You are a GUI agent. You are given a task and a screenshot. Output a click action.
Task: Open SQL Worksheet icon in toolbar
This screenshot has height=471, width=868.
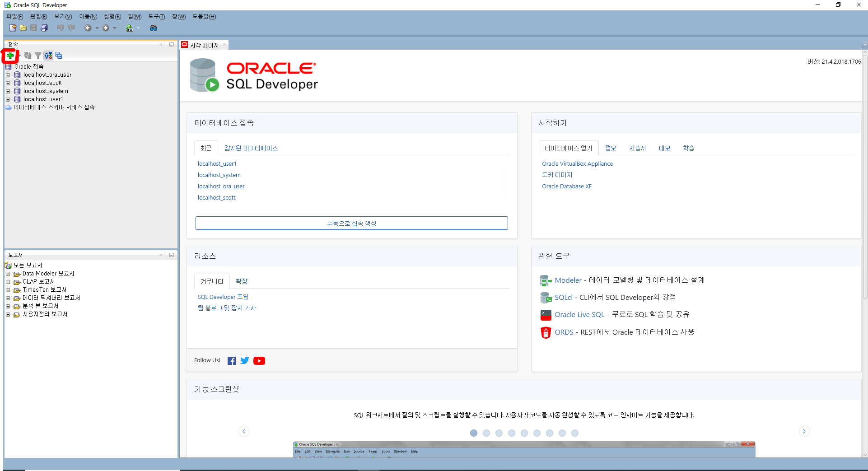pos(130,28)
